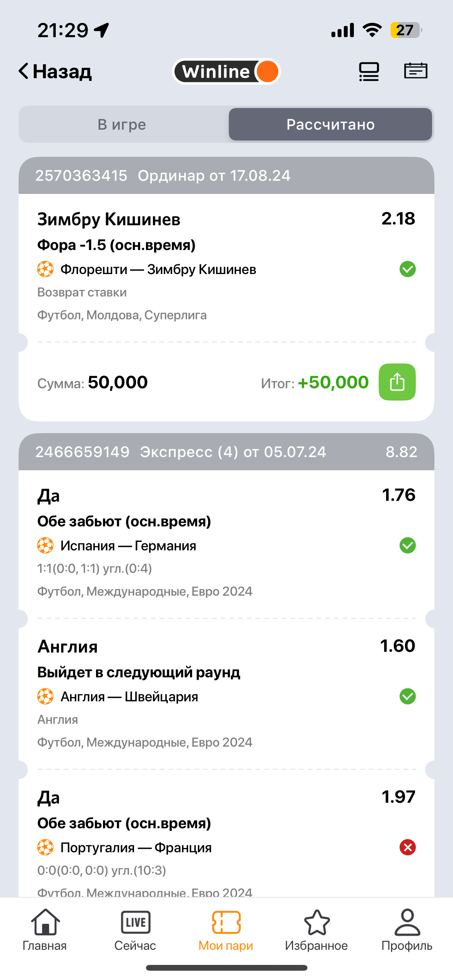Go to Главная home tab

45,930
